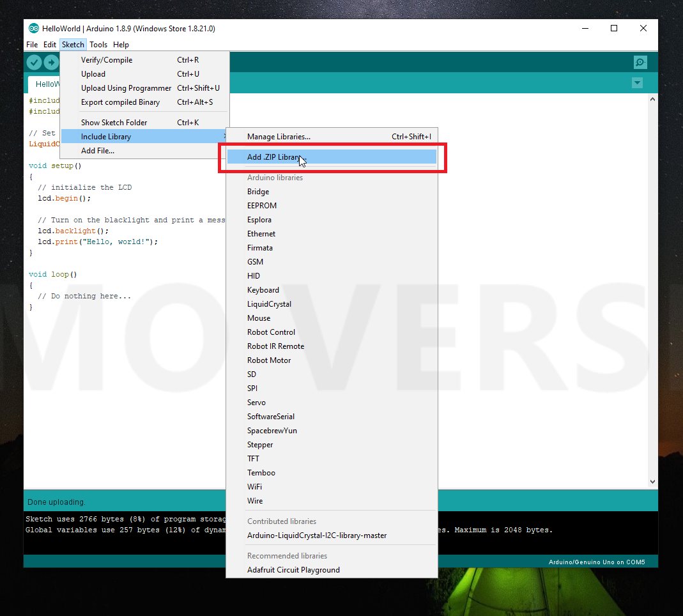Include the HID library
The width and height of the screenshot is (683, 616).
click(x=332, y=276)
